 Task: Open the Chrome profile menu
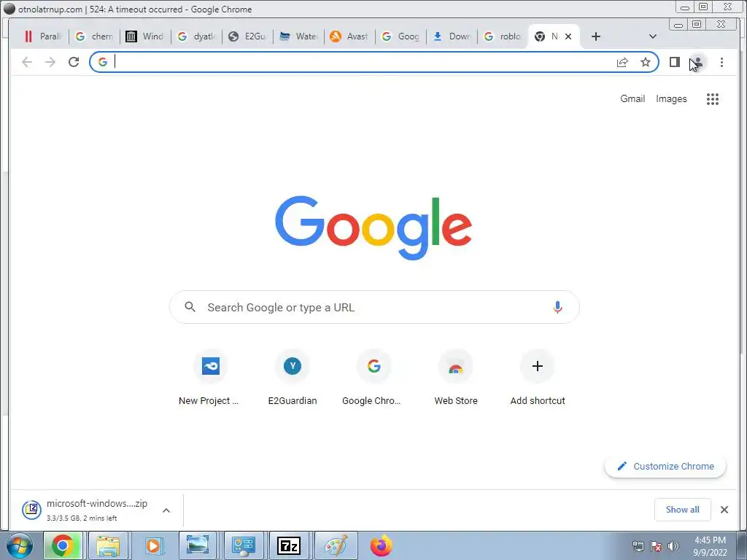pyautogui.click(x=697, y=63)
